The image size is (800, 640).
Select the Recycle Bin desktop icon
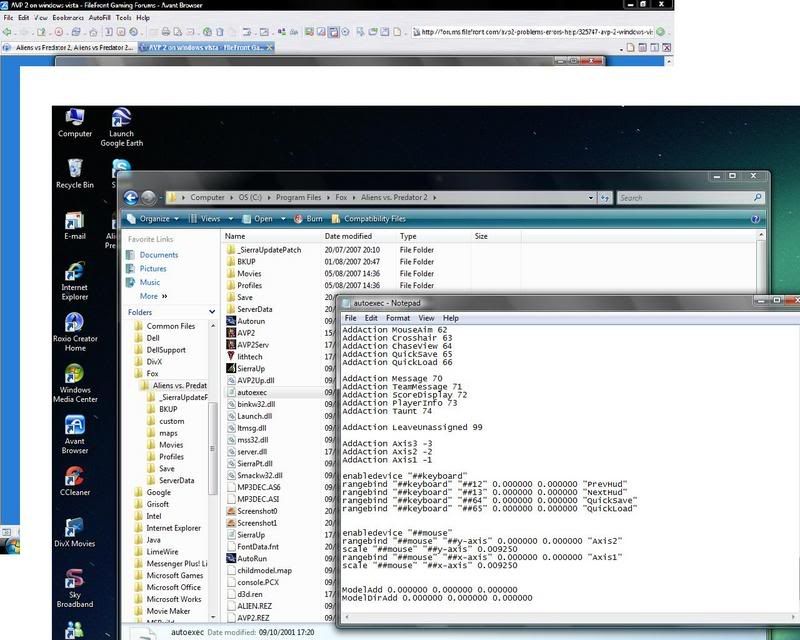74,174
